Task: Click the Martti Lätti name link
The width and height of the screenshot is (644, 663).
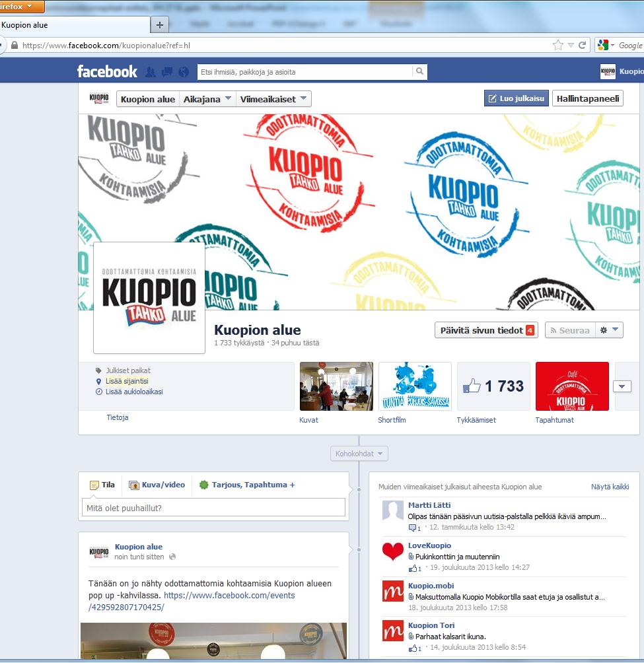Action: click(x=429, y=505)
